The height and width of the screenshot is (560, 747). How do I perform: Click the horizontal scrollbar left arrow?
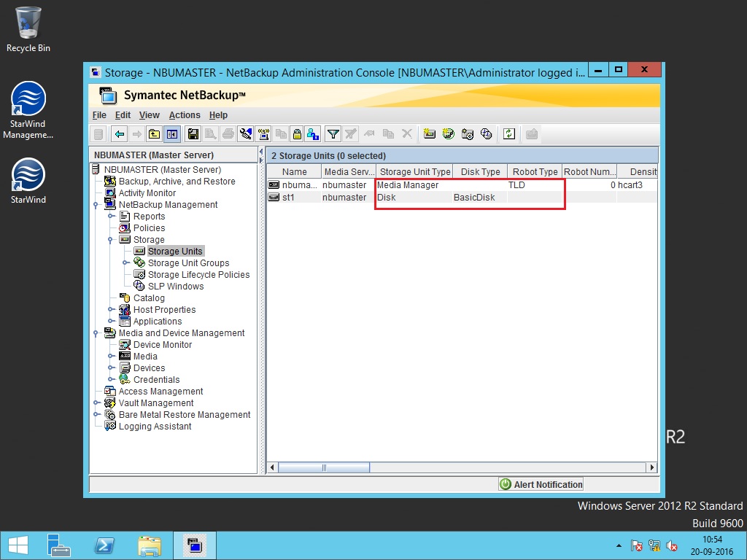click(x=272, y=467)
